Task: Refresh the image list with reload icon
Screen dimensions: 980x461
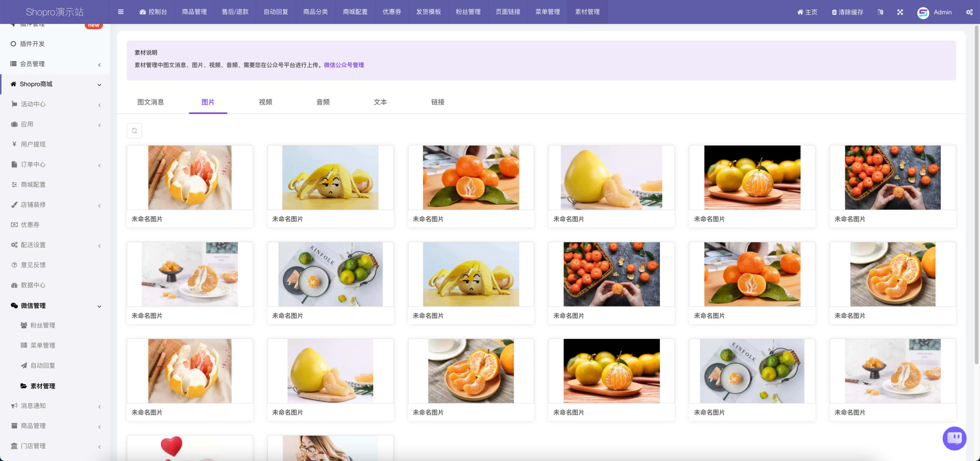Action: click(134, 131)
